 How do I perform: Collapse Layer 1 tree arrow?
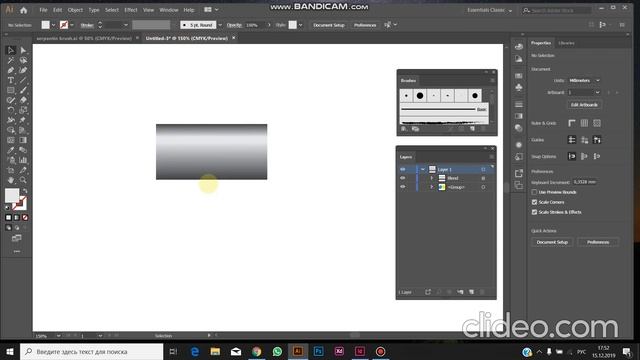point(423,169)
